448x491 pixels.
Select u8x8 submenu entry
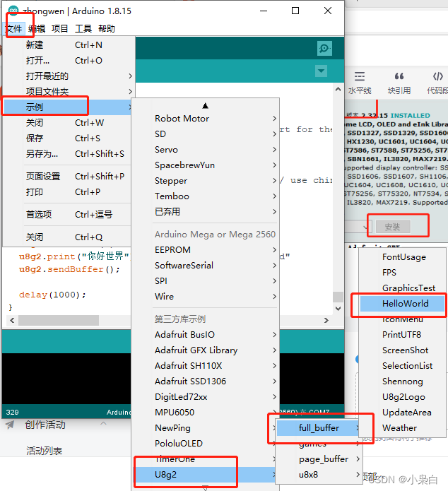[319, 475]
